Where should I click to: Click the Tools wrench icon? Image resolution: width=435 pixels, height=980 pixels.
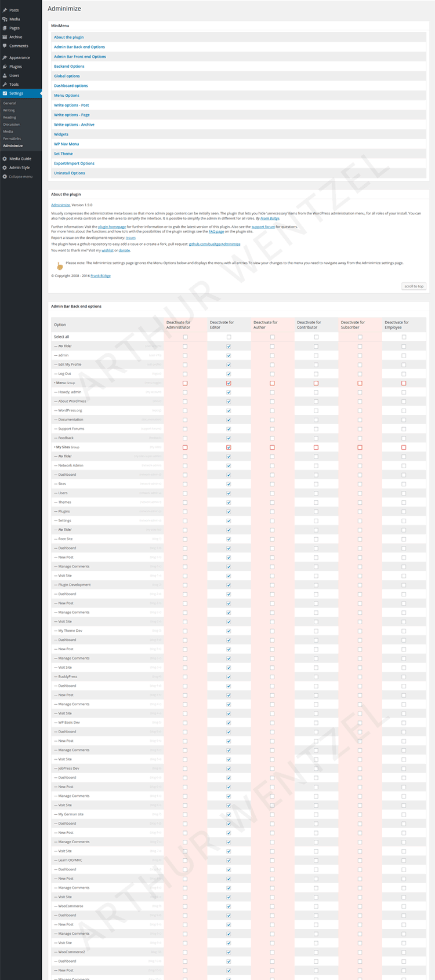pos(5,85)
